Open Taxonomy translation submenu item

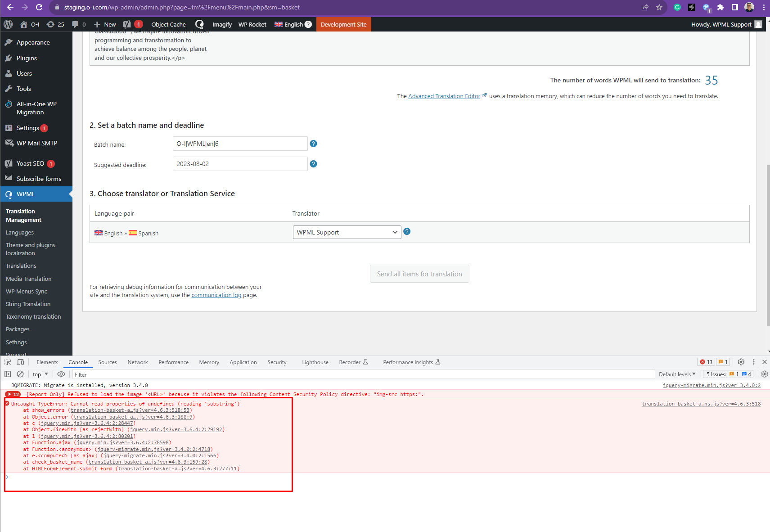[33, 316]
